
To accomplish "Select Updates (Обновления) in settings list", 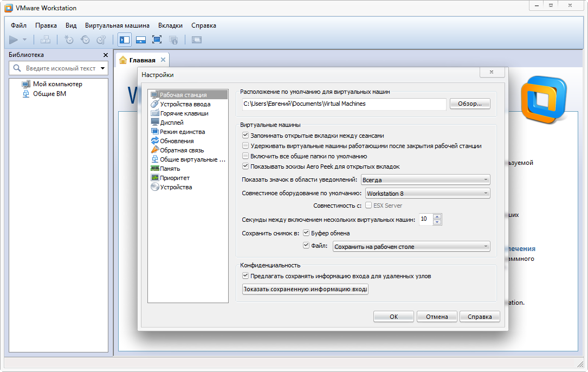I will click(176, 141).
